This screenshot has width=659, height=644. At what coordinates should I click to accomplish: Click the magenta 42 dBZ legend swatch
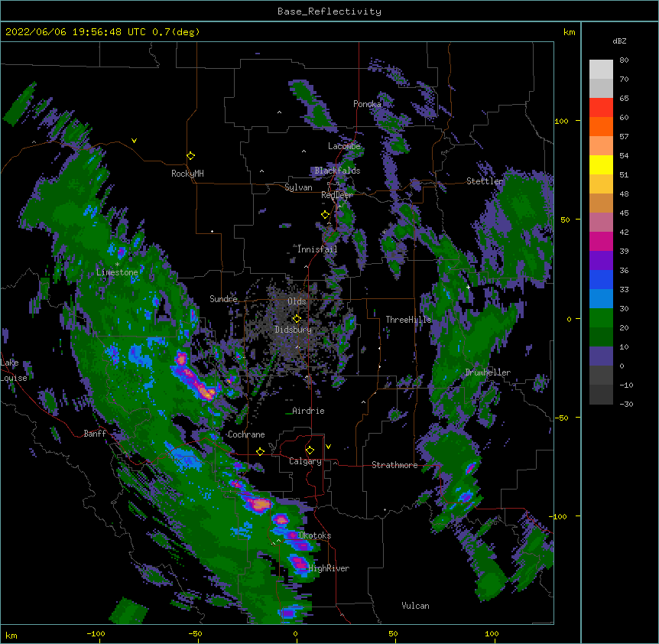(601, 242)
